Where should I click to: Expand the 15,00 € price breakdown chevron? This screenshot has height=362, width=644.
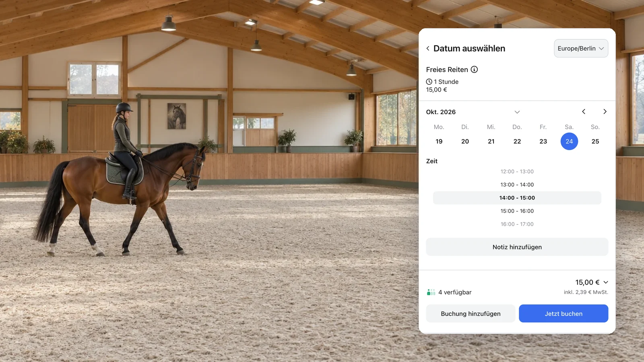click(606, 282)
